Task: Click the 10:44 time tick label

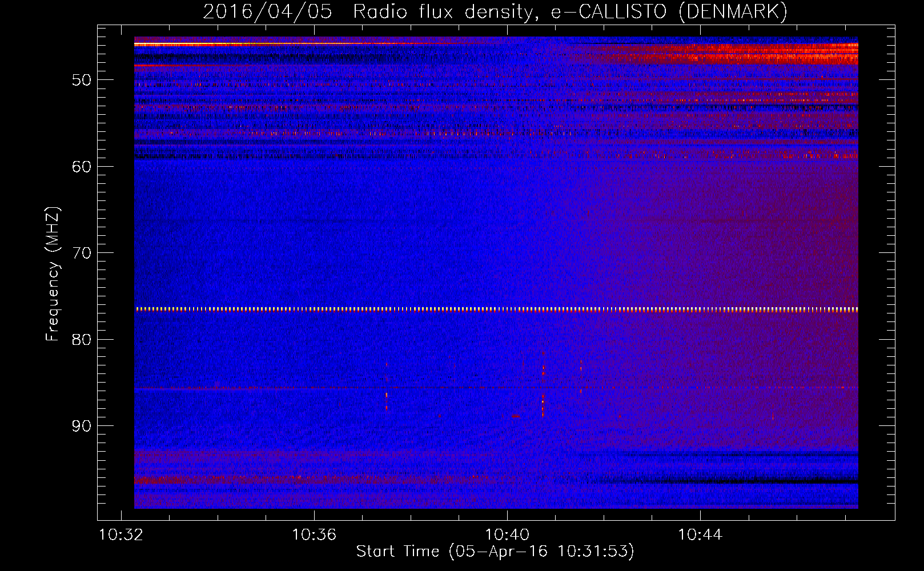Action: click(x=700, y=535)
